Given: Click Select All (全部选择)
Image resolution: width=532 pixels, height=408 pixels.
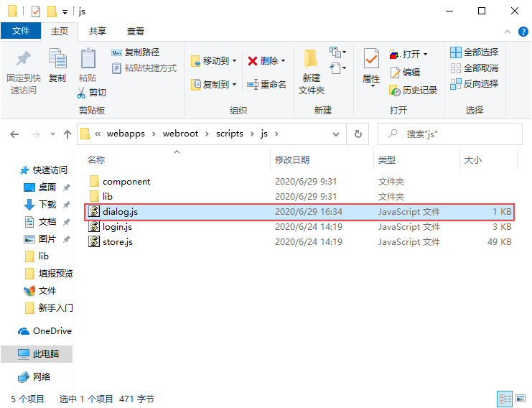Looking at the screenshot, I should pyautogui.click(x=475, y=52).
